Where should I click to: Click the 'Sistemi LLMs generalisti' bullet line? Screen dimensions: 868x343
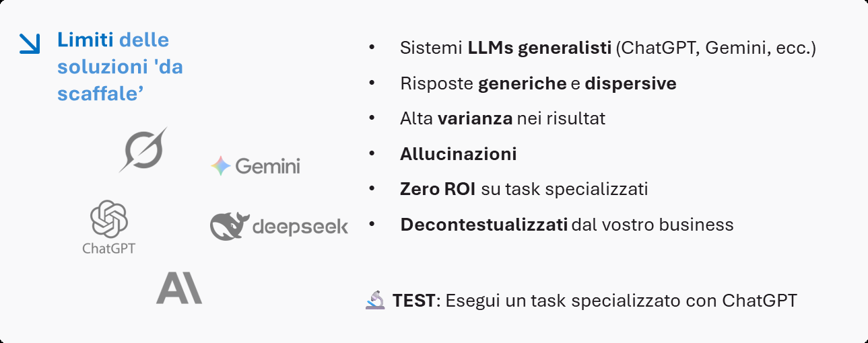(607, 48)
